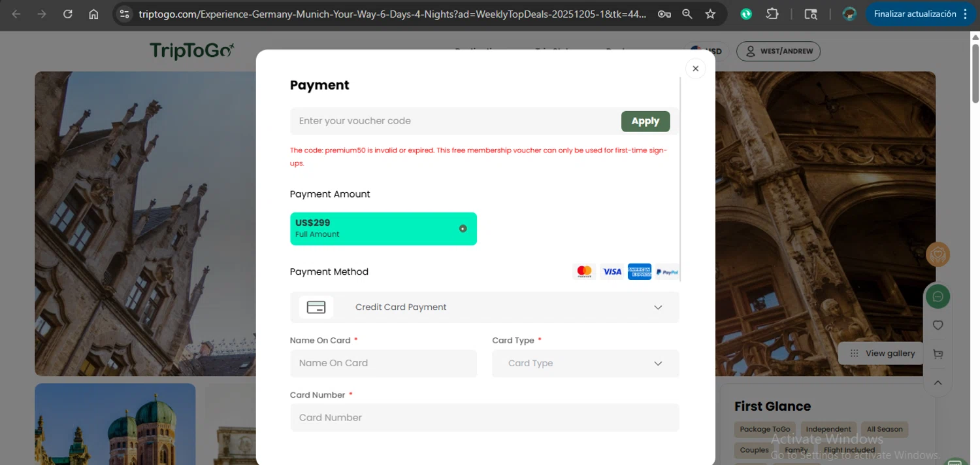Click the zoom magnifier icon in address bar
Image resolution: width=980 pixels, height=465 pixels.
[687, 14]
